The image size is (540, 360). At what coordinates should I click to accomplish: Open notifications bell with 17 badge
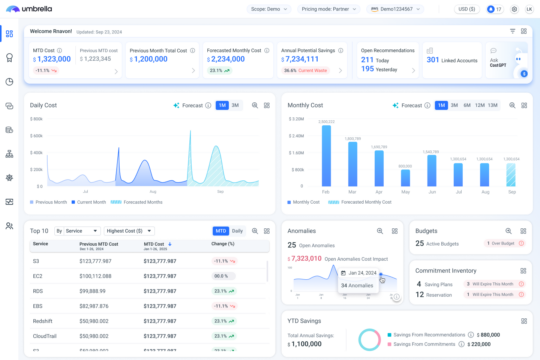point(495,9)
